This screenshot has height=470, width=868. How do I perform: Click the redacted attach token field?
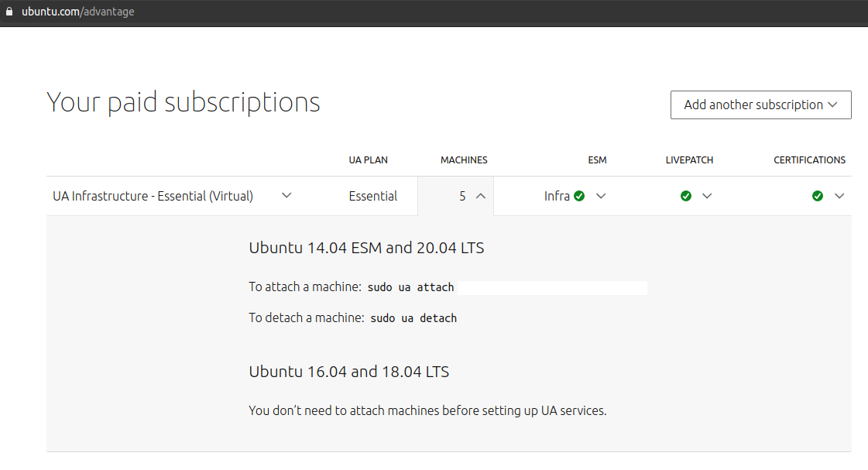tap(552, 288)
